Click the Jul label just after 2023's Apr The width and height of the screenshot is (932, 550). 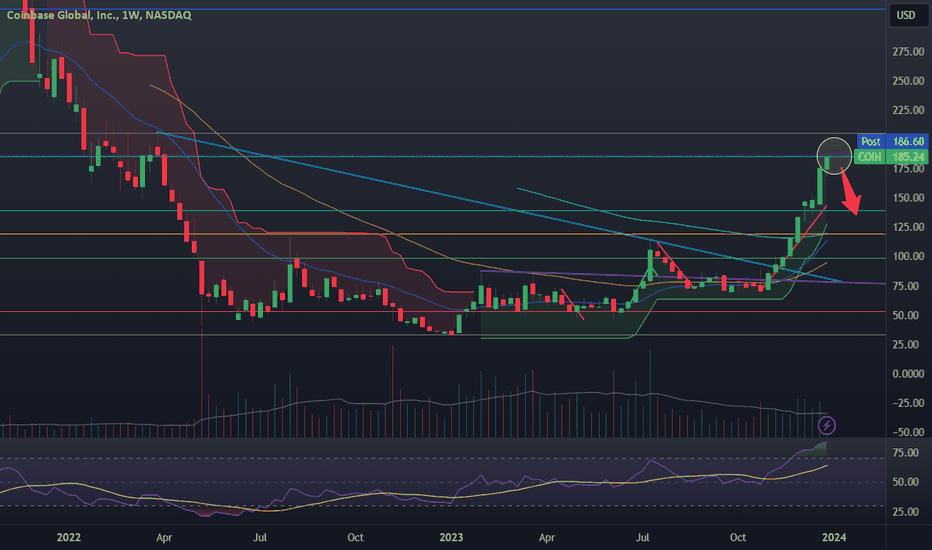point(643,538)
